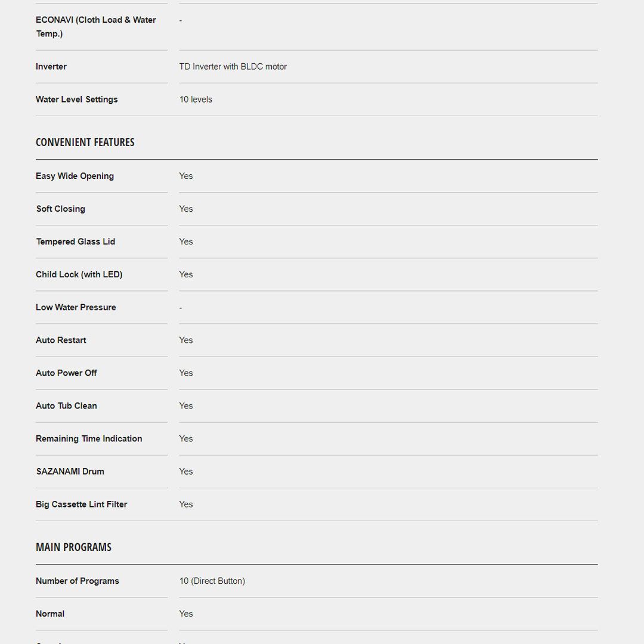Click the Tempered Glass Lid label
Image resolution: width=644 pixels, height=644 pixels.
click(x=76, y=241)
